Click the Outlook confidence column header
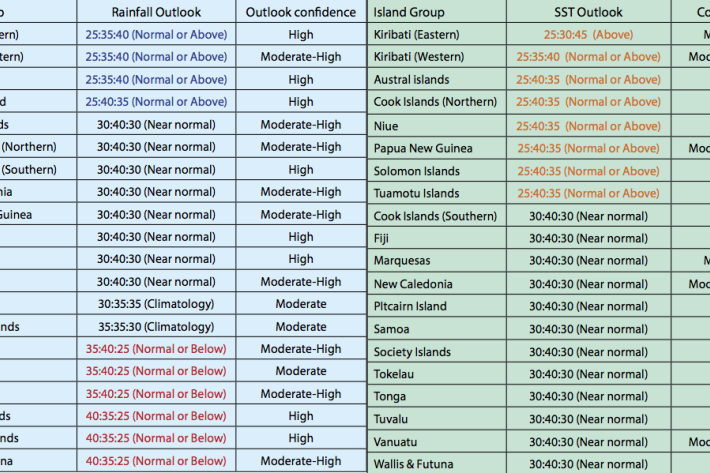 (x=301, y=12)
